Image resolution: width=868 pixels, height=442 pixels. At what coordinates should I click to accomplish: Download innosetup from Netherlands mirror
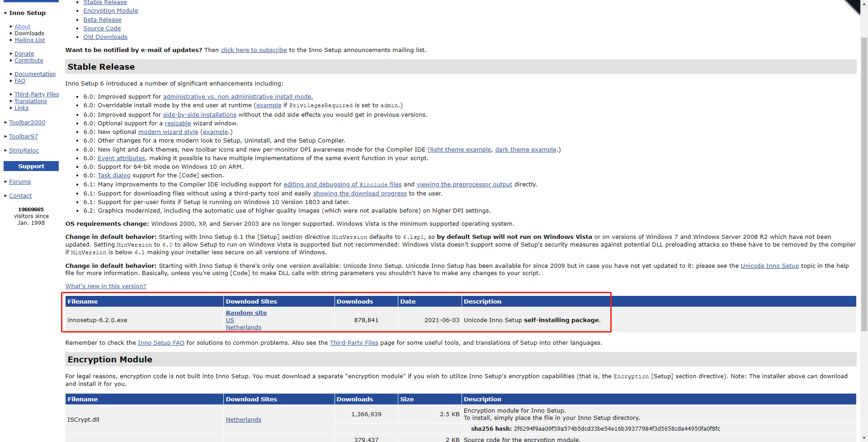click(244, 328)
